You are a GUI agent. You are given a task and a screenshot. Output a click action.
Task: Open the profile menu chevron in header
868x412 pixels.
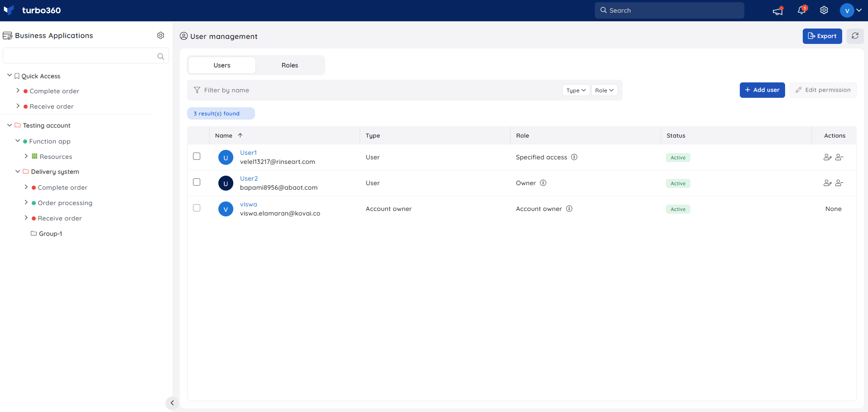(x=859, y=10)
